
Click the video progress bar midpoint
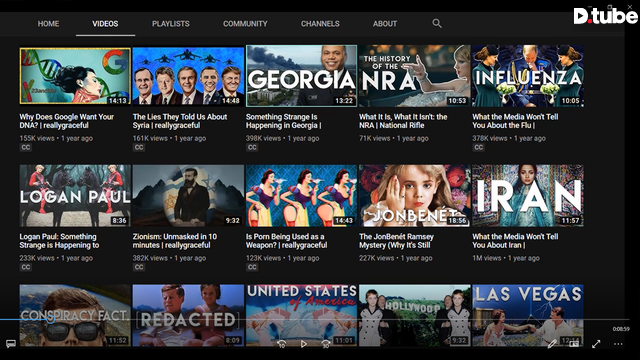click(314, 320)
